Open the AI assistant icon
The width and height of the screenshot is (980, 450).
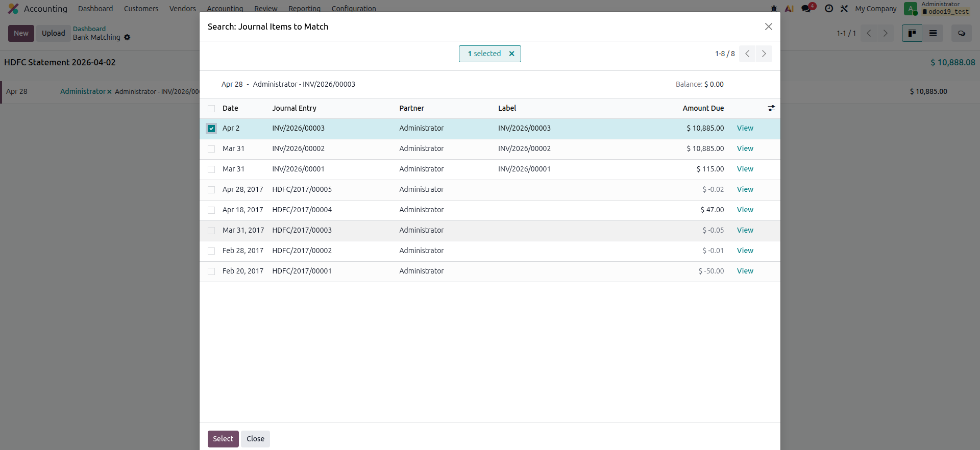click(789, 9)
